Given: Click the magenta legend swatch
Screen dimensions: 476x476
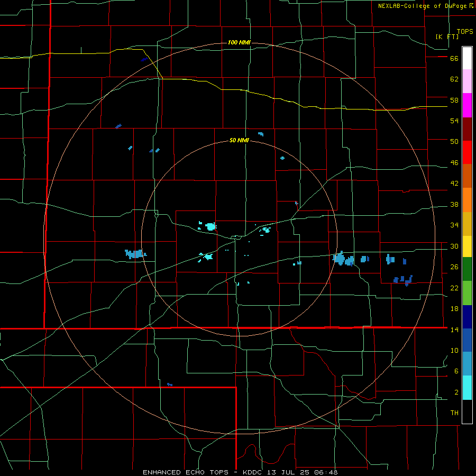Looking at the screenshot, I should (x=467, y=105).
